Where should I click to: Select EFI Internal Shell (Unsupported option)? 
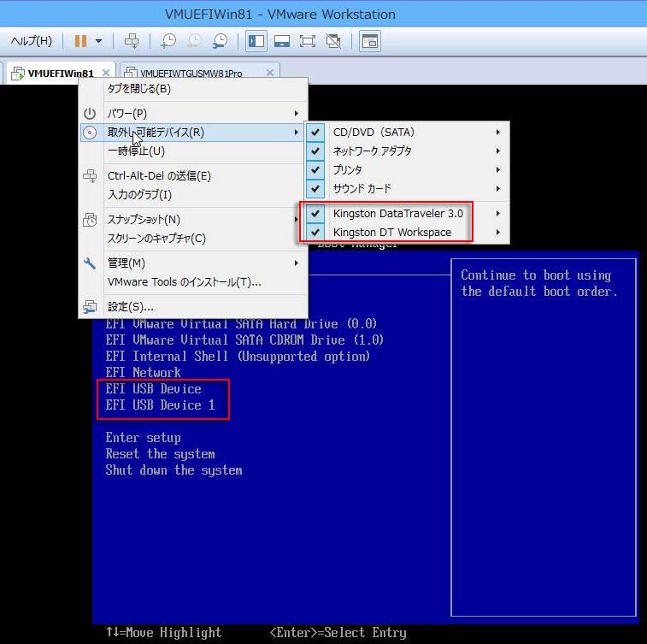click(x=238, y=357)
